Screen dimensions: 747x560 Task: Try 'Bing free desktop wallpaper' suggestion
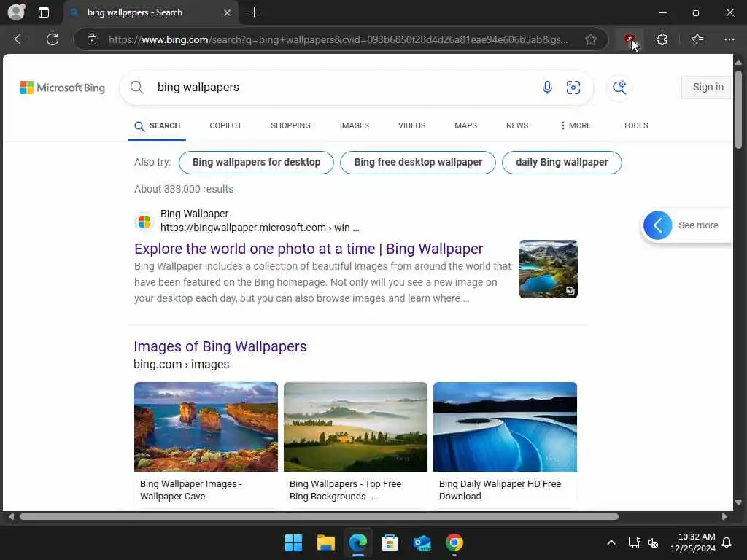click(x=418, y=163)
